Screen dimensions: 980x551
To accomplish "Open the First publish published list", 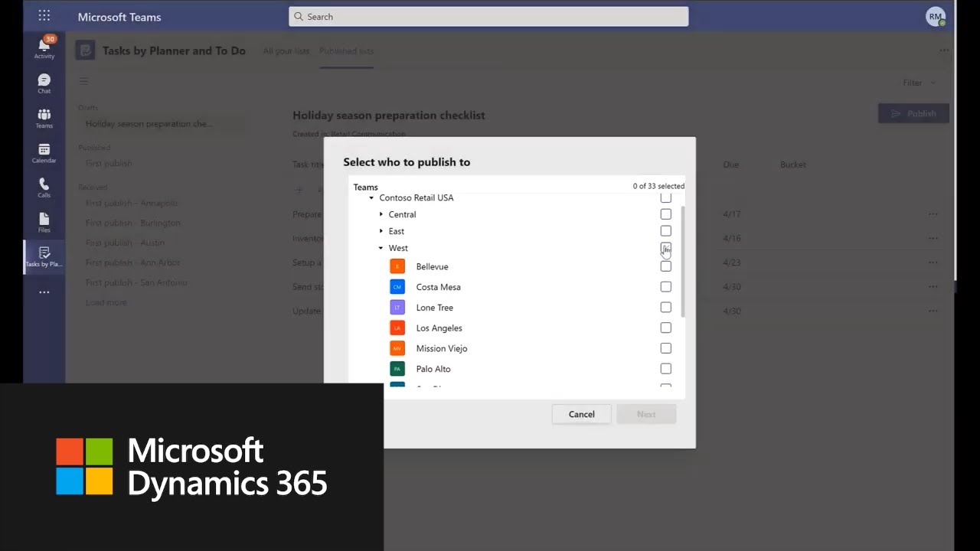I will 109,163.
